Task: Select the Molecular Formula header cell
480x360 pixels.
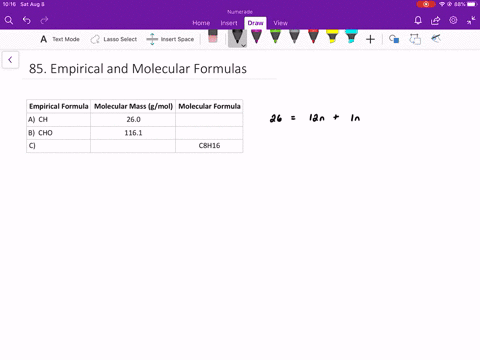Action: coord(209,106)
